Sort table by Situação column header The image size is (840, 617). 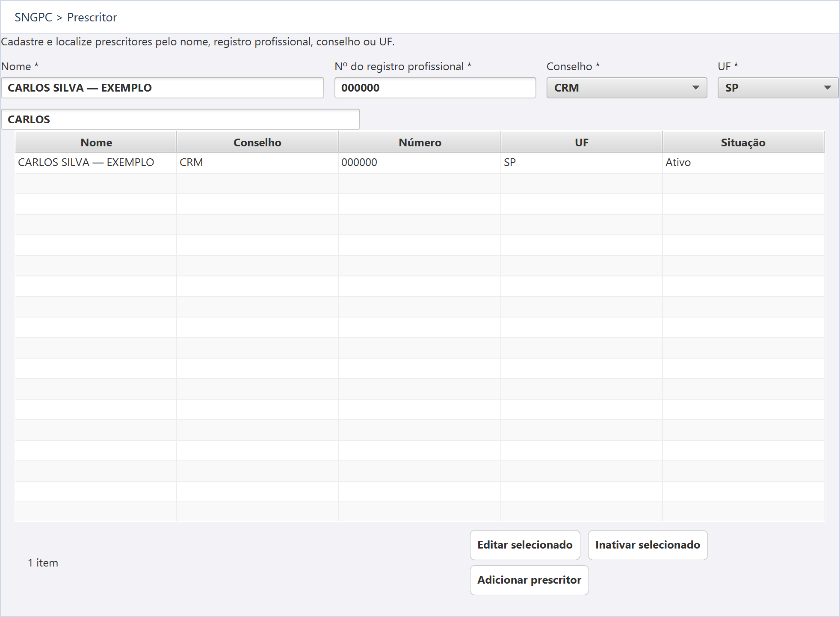[x=743, y=142]
